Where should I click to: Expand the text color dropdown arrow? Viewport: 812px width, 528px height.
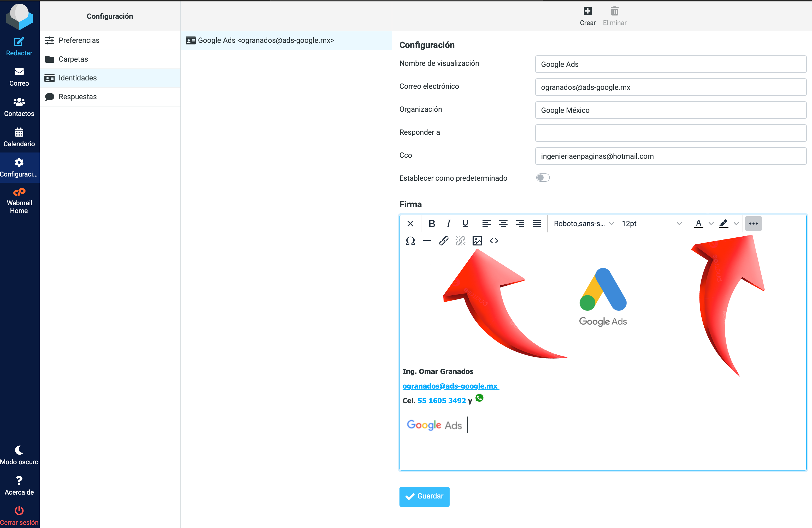[711, 224]
